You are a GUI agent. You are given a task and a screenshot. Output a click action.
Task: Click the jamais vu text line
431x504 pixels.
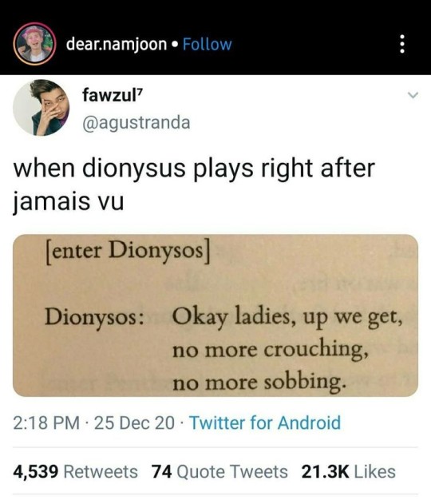pyautogui.click(x=69, y=201)
